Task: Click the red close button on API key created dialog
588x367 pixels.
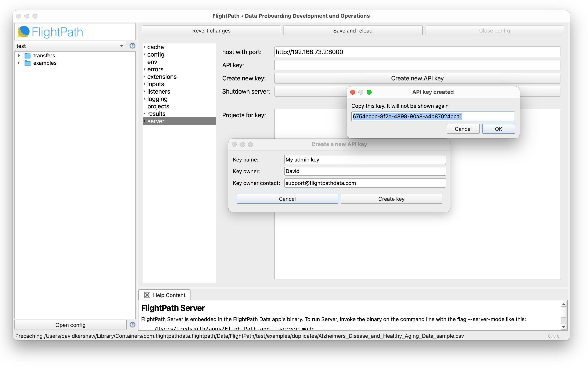Action: coord(353,92)
